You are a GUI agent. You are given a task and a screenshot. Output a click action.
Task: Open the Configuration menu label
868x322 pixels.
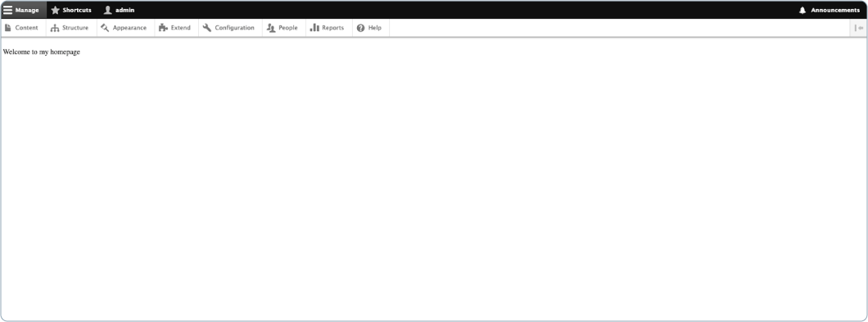coord(235,28)
